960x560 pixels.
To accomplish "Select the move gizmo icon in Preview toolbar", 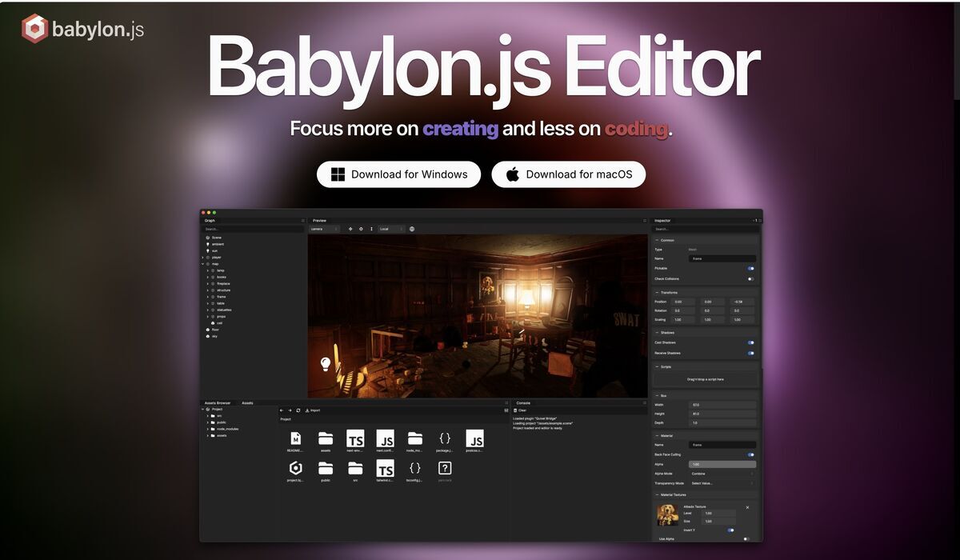I will 350,229.
